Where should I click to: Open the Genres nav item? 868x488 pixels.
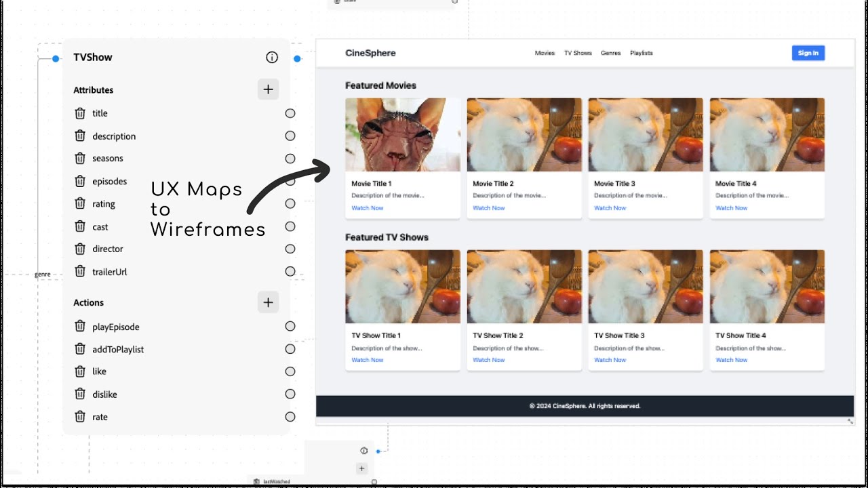610,53
